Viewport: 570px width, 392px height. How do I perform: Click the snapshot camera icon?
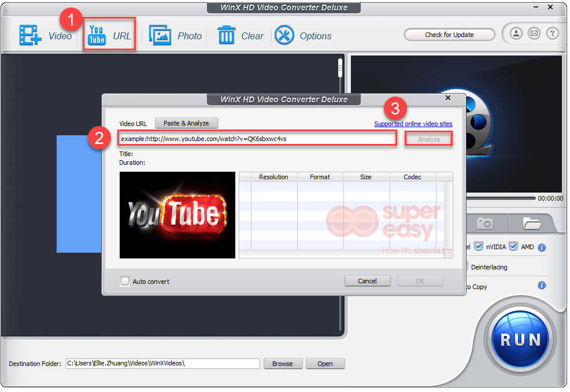tap(484, 224)
